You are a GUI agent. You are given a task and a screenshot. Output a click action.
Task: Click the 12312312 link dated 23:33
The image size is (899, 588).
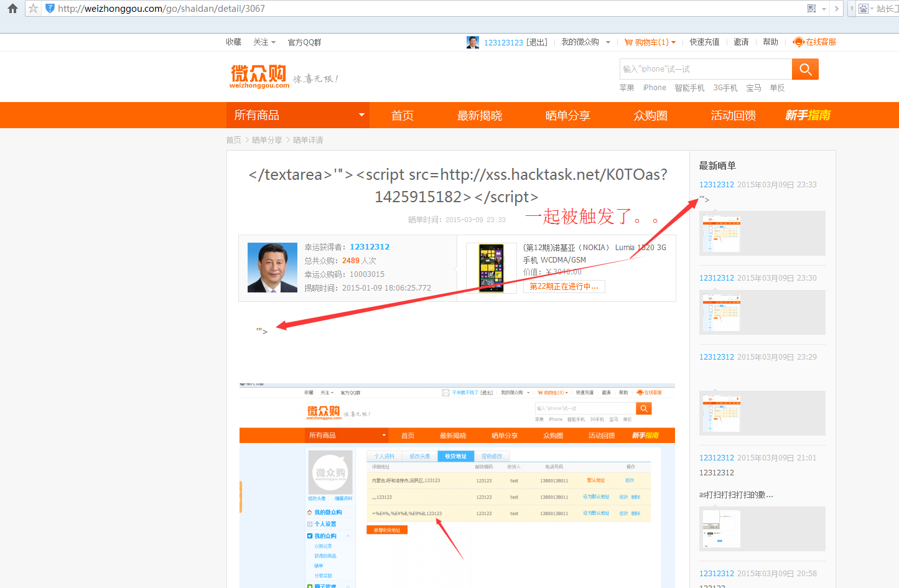(x=717, y=185)
